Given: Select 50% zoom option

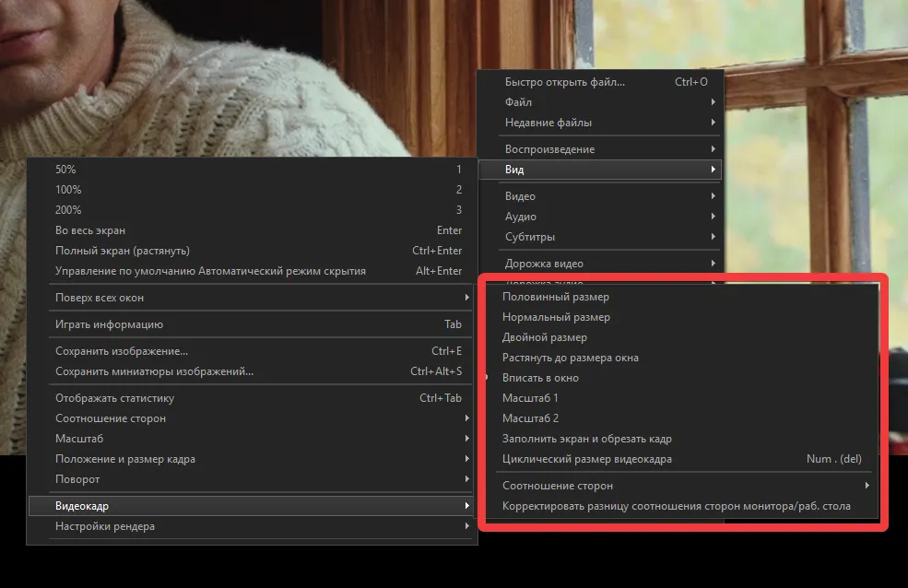Looking at the screenshot, I should point(252,170).
